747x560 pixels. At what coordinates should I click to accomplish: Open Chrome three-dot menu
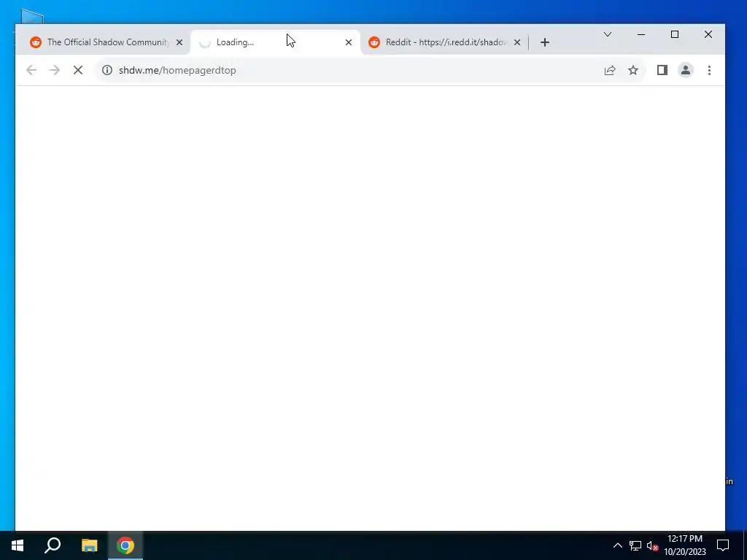(709, 71)
